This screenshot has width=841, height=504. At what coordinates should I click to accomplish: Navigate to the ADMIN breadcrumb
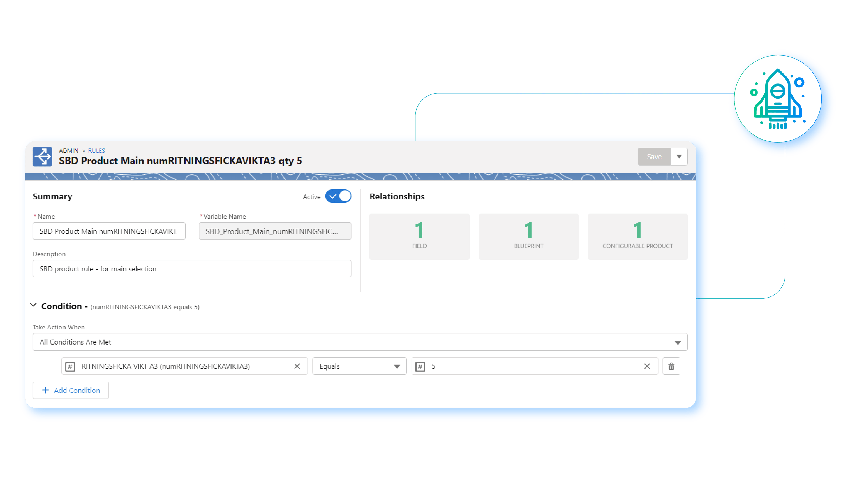(69, 151)
